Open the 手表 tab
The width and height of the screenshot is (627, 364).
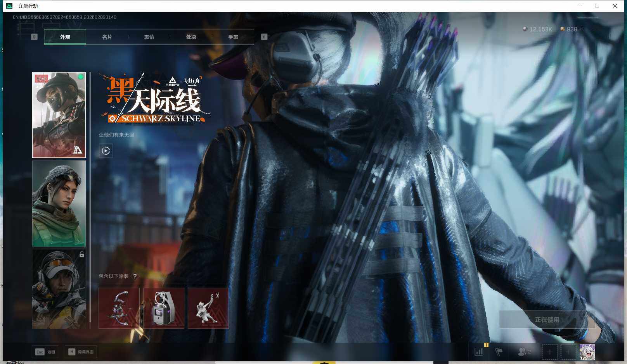[233, 37]
